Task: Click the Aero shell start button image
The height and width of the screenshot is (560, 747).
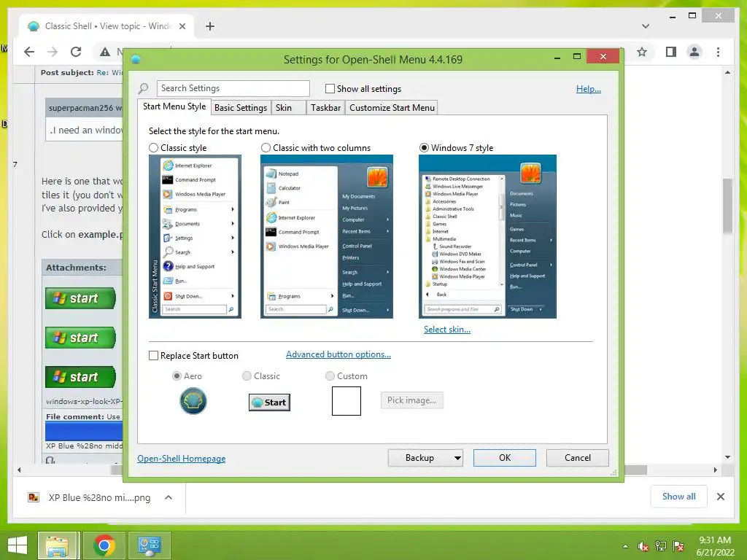Action: tap(193, 401)
